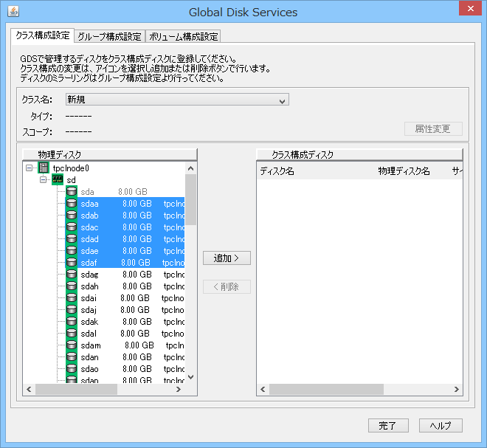Click the sdag disk icon
The width and height of the screenshot is (487, 448).
tap(72, 274)
